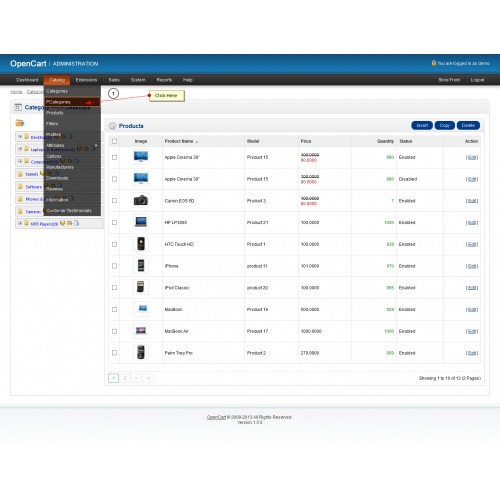Click the lock icon next to logged-in message
The width and height of the screenshot is (500, 500).
pos(434,63)
